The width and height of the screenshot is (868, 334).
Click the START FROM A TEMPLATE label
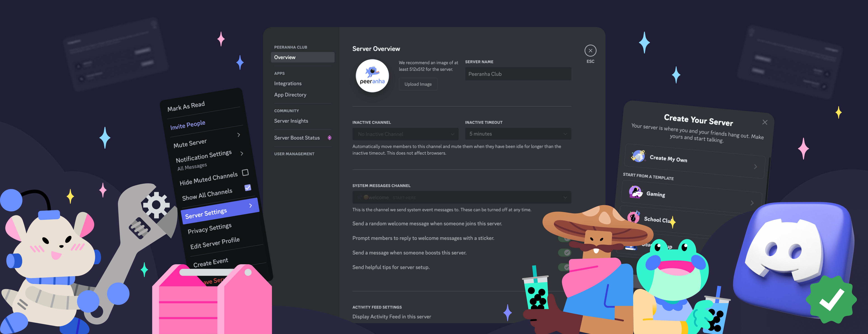click(x=648, y=176)
